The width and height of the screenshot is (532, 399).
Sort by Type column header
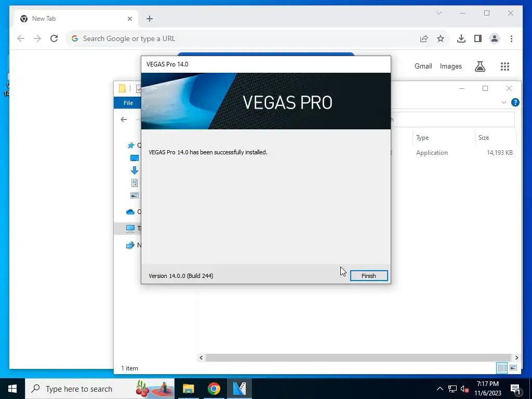coord(422,137)
